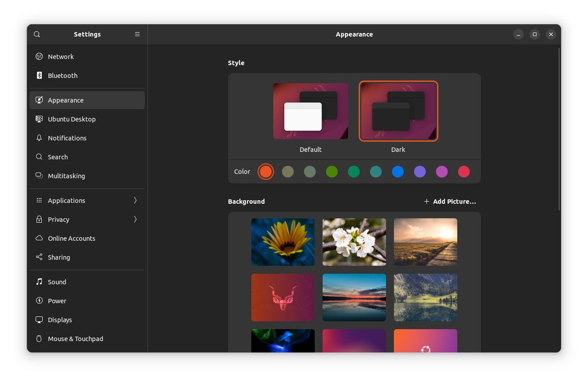This screenshot has height=382, width=588.
Task: Expand the Privacy settings section
Action: click(59, 219)
